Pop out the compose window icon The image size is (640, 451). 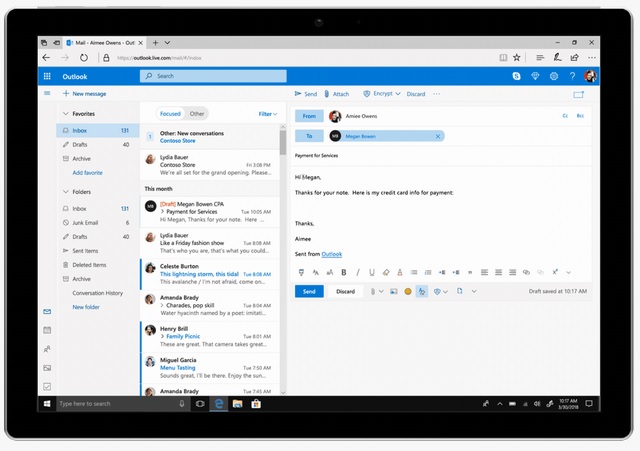578,94
